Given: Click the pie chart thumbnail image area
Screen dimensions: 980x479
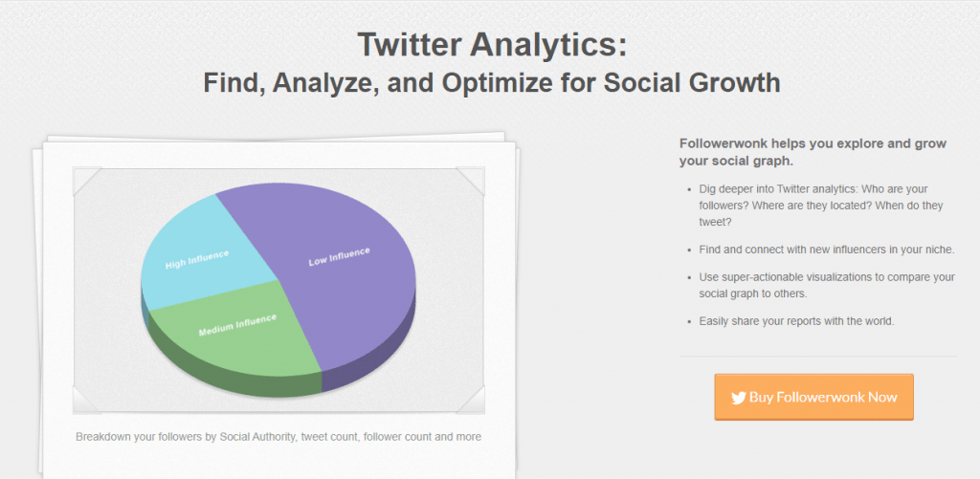Looking at the screenshot, I should [278, 291].
